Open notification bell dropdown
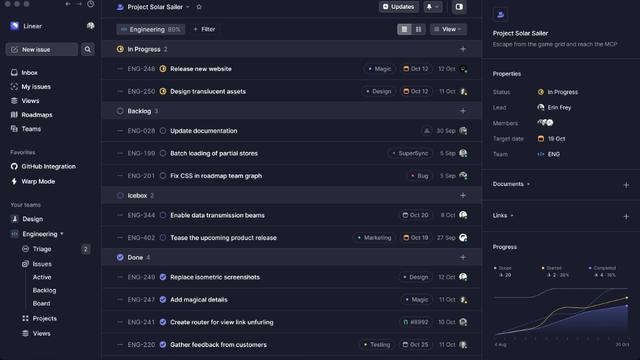The width and height of the screenshot is (640, 360). [432, 7]
